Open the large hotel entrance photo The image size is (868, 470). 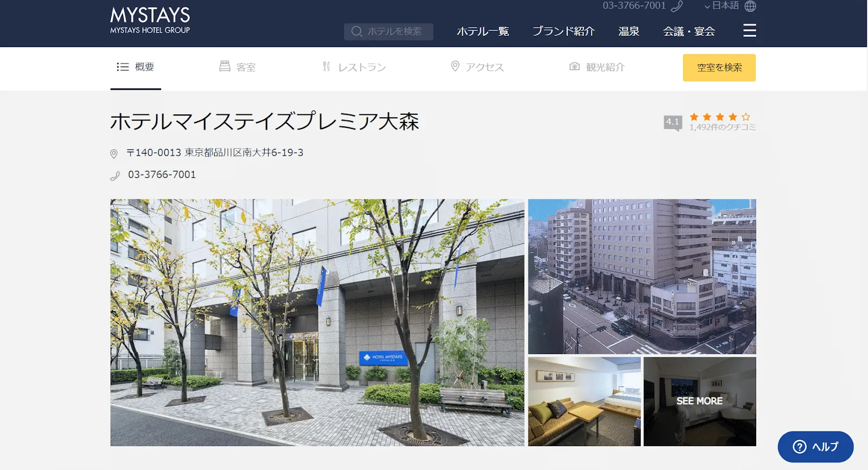317,323
